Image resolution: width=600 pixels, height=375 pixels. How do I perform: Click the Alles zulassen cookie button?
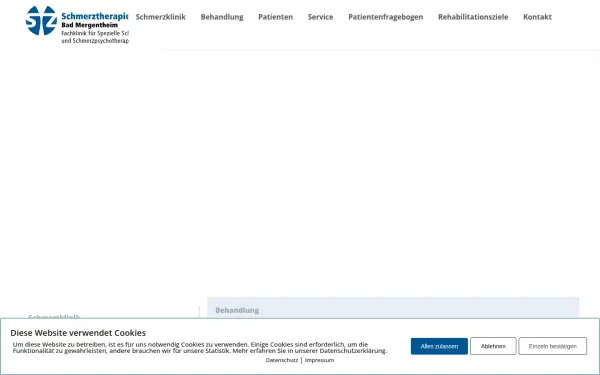[x=439, y=346]
